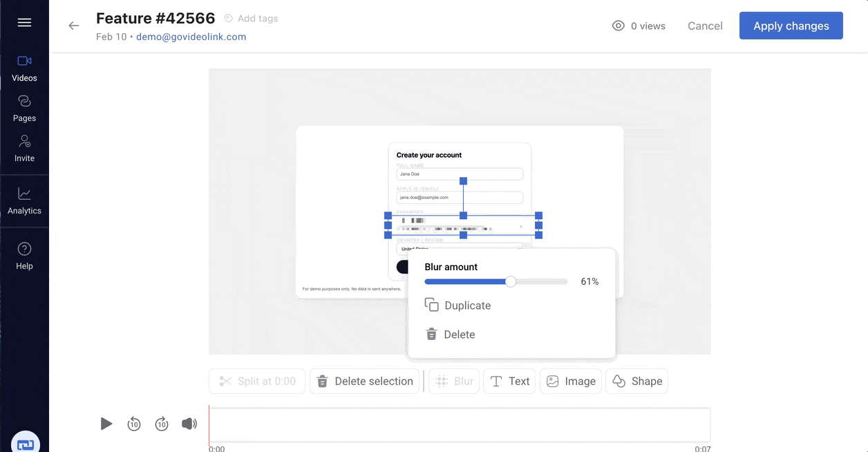The height and width of the screenshot is (452, 868).
Task: Delete the selected blur region
Action: 458,334
